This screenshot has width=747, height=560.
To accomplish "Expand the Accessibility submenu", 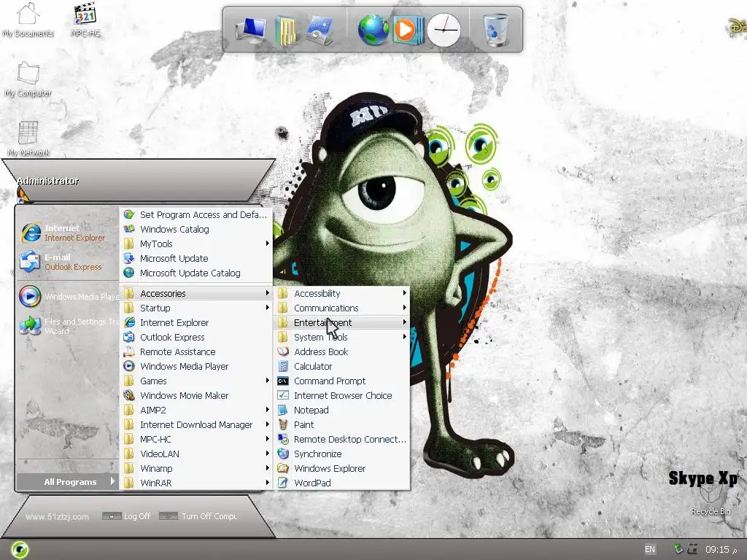I will [x=342, y=293].
